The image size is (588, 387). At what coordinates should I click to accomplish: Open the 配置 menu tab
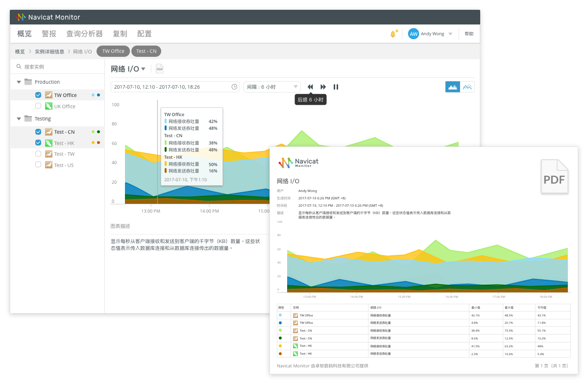145,34
